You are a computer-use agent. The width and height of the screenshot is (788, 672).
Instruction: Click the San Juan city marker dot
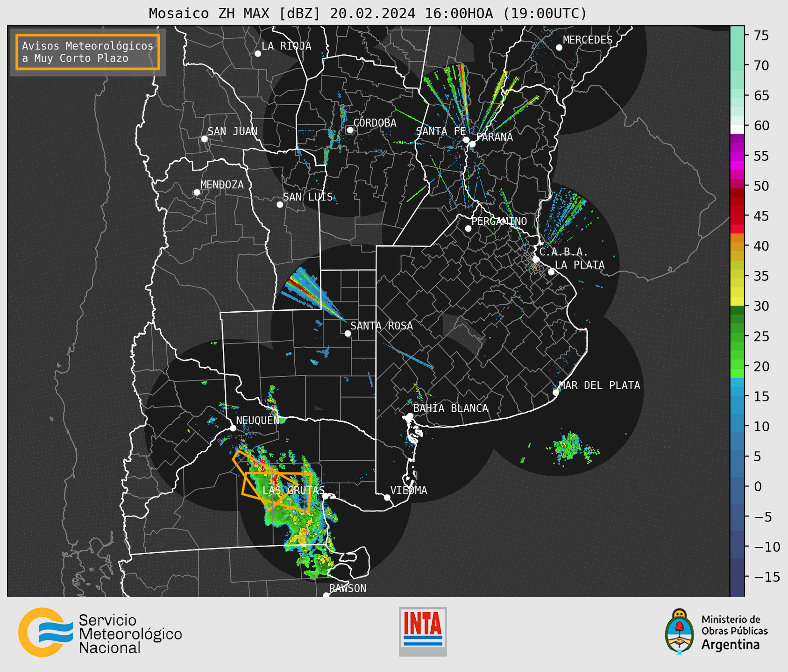point(204,139)
